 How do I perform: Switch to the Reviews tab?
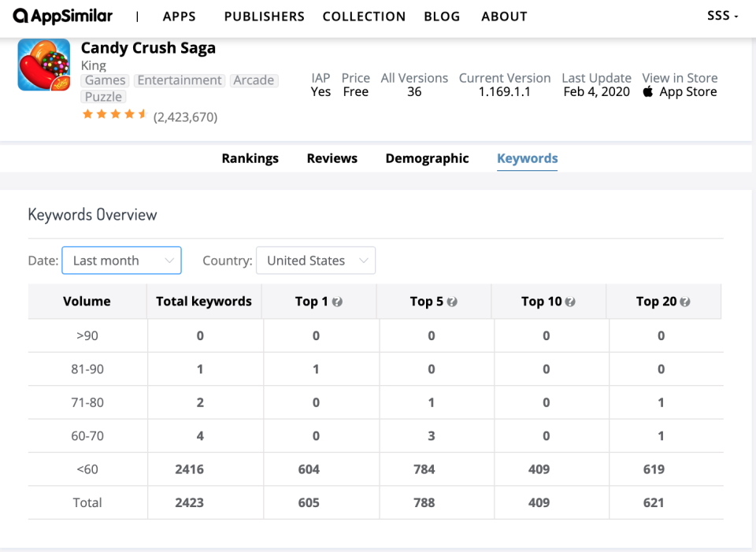tap(332, 158)
